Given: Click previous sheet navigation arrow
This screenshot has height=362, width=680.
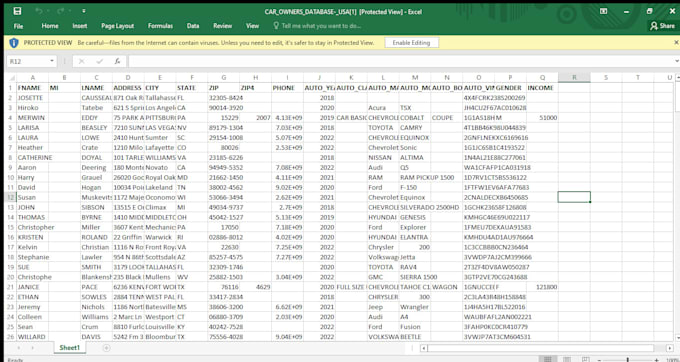Looking at the screenshot, I should (19, 348).
